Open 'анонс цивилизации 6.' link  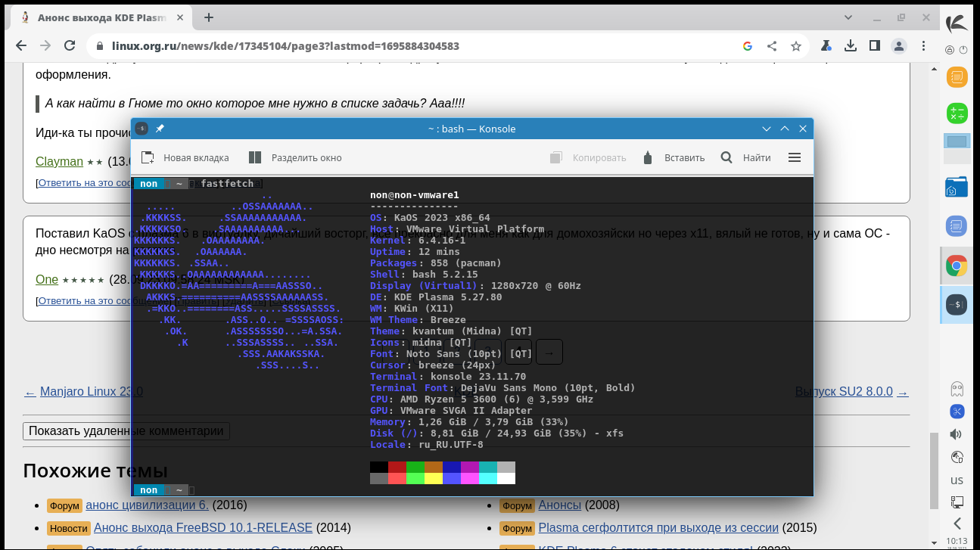pyautogui.click(x=147, y=505)
